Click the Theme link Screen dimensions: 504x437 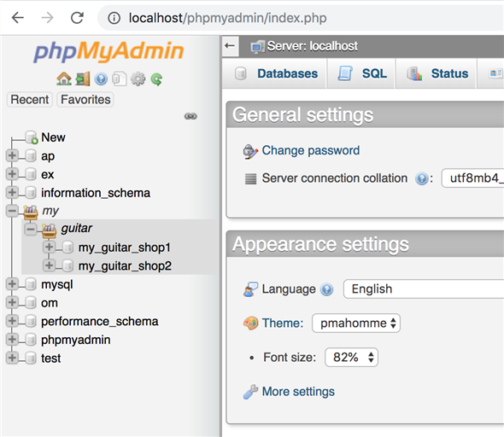282,323
